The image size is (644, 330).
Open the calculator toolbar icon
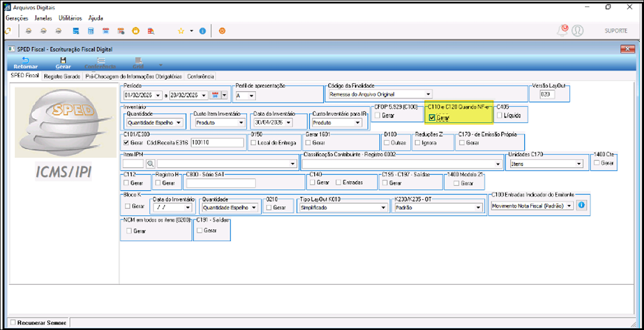pos(91,31)
